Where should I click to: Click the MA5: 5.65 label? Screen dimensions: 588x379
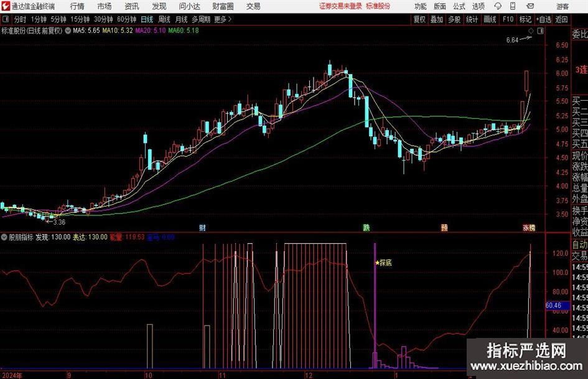[x=86, y=30]
